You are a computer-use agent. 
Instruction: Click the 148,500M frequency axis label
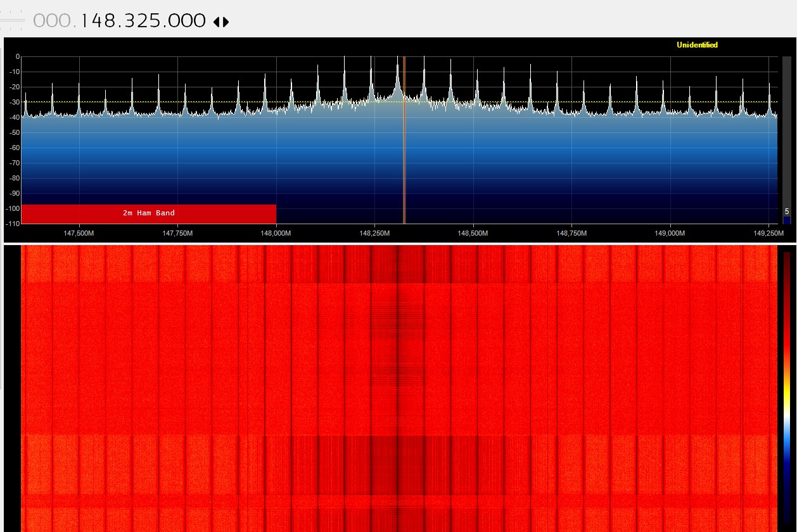pos(473,234)
